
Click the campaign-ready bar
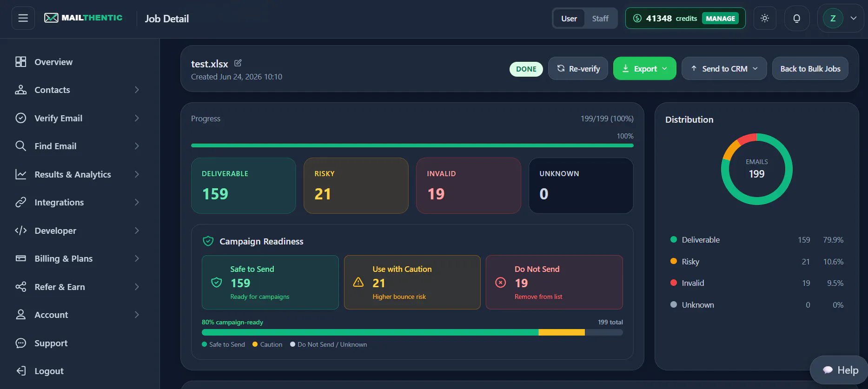click(412, 332)
